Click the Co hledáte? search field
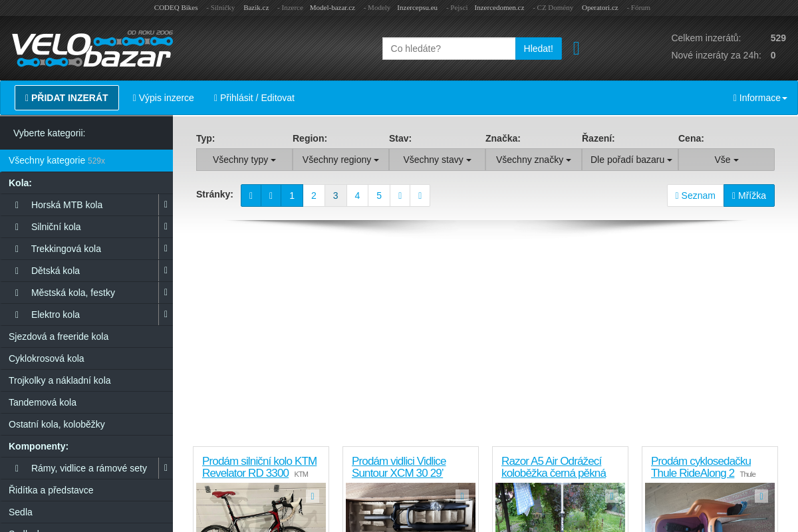Viewport: 798px width, 532px height. 449,49
